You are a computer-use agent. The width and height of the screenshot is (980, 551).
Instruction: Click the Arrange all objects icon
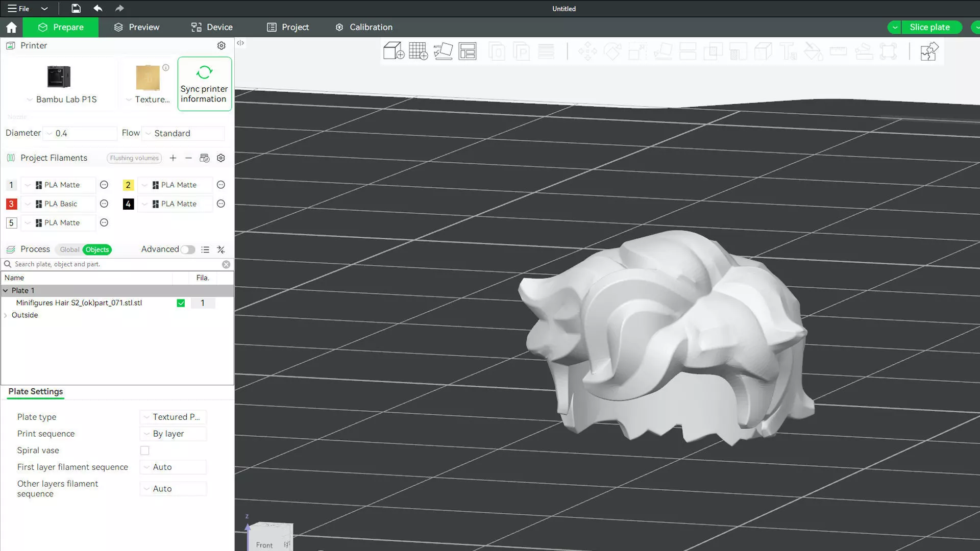468,51
